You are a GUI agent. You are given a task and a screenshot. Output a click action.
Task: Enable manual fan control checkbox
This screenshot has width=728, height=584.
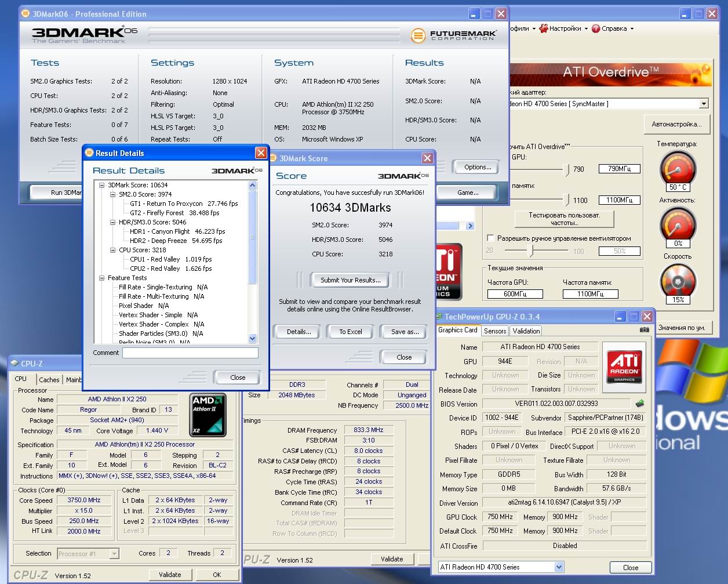tap(491, 238)
